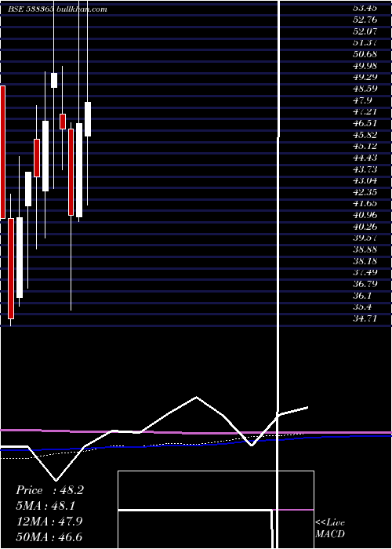Viewport: 392px width, 549px height.
Task: Click the 35.4 price axis label
Action: pyautogui.click(x=362, y=307)
